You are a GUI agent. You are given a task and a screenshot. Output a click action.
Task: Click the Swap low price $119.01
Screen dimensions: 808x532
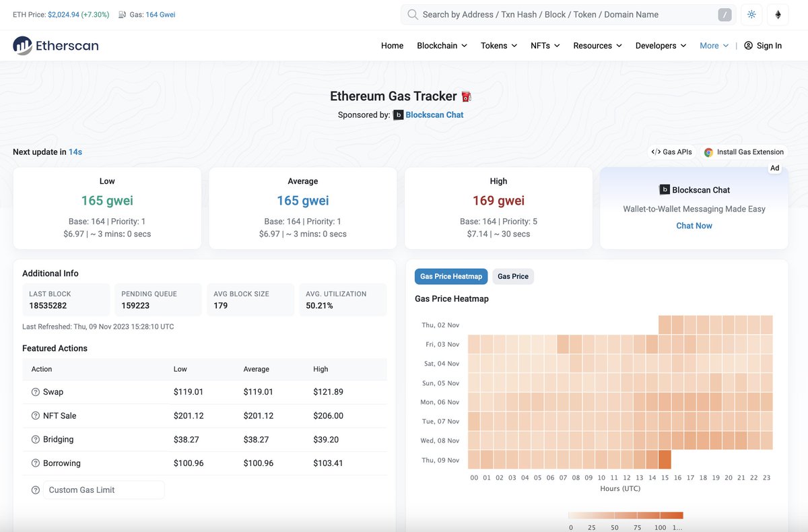tap(189, 392)
